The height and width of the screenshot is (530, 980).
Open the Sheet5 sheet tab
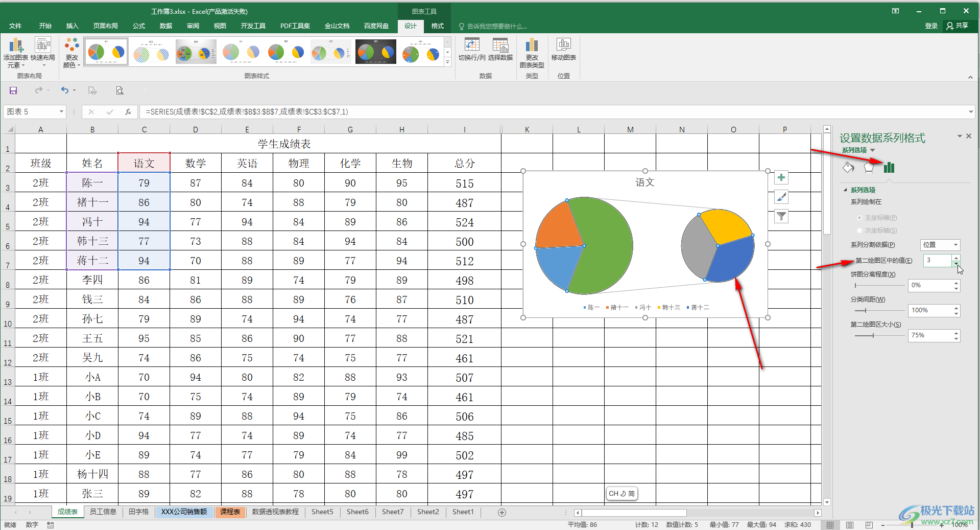point(322,512)
